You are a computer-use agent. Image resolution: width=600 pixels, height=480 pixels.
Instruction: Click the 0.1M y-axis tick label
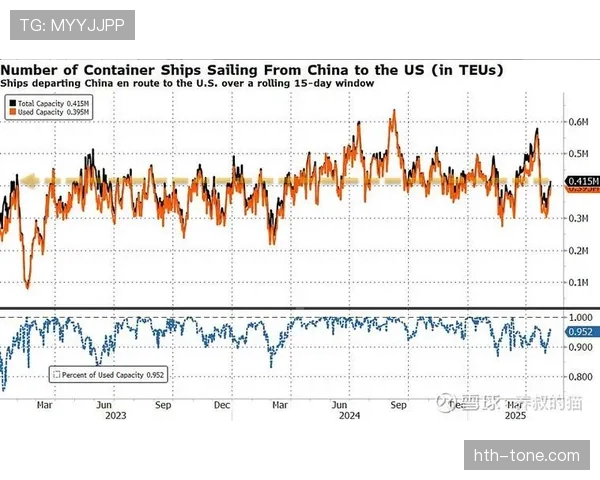pos(581,283)
